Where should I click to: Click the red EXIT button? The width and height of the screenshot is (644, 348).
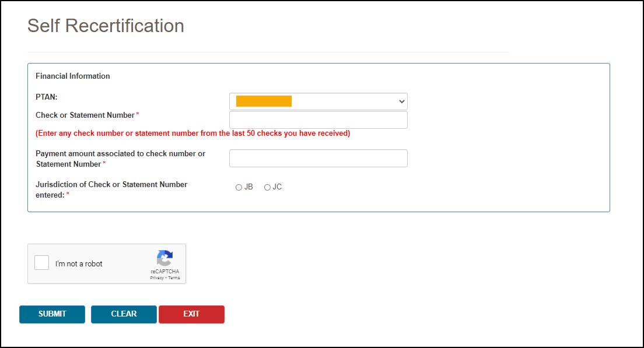coord(191,314)
